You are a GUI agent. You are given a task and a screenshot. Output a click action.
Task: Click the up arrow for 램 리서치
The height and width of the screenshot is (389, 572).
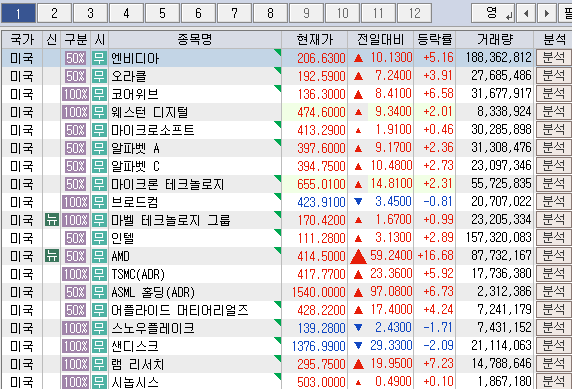(x=359, y=364)
